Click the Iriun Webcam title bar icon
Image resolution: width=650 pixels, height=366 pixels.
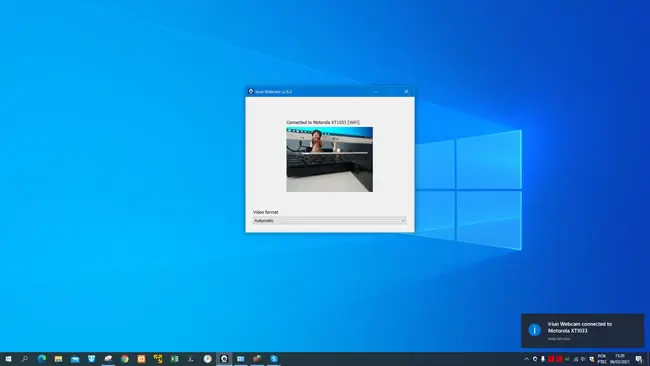pos(251,92)
